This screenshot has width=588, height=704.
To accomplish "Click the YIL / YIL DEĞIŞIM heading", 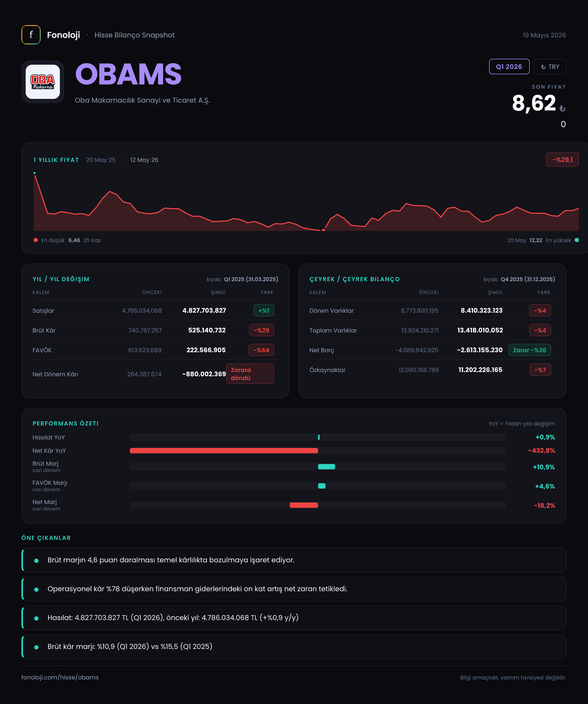I will point(61,279).
